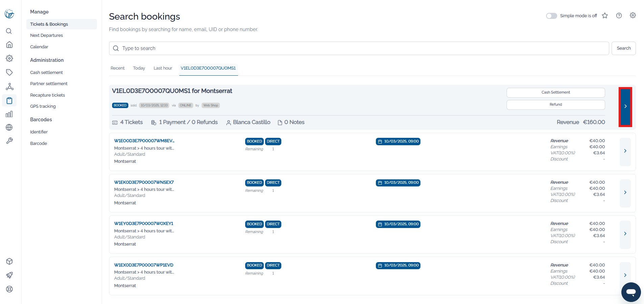Click 1 Payment / 0 Refunds summary

pos(184,122)
